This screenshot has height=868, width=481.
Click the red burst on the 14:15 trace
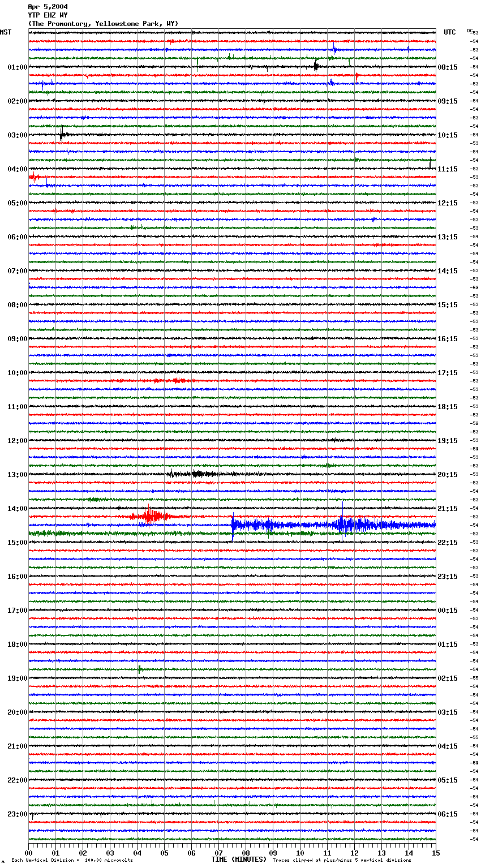click(150, 515)
